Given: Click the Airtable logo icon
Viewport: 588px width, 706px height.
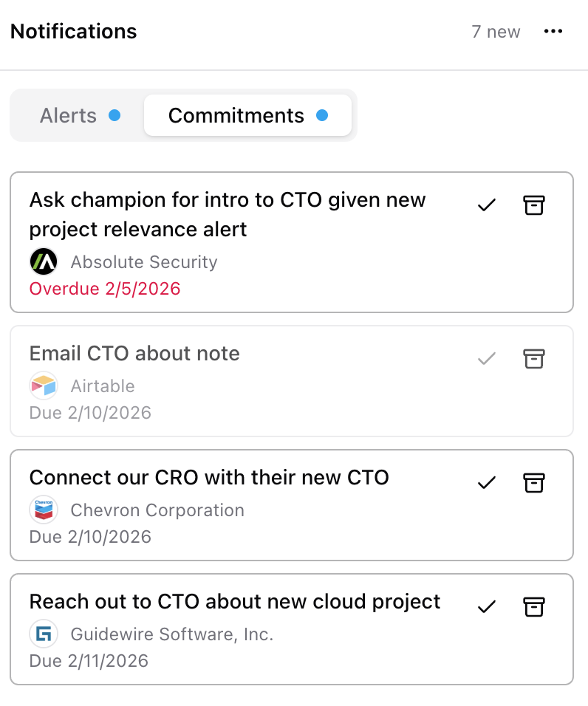Looking at the screenshot, I should click(44, 385).
